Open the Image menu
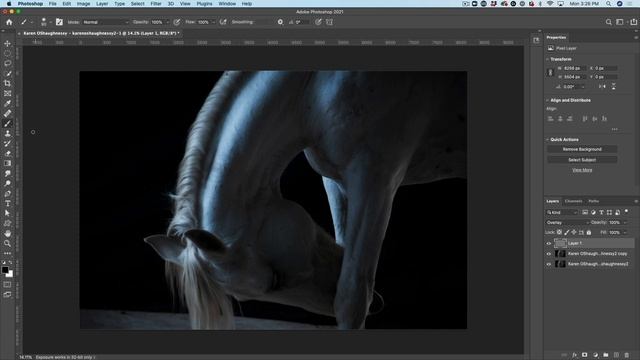Image resolution: width=640 pixels, height=360 pixels. pos(83,4)
